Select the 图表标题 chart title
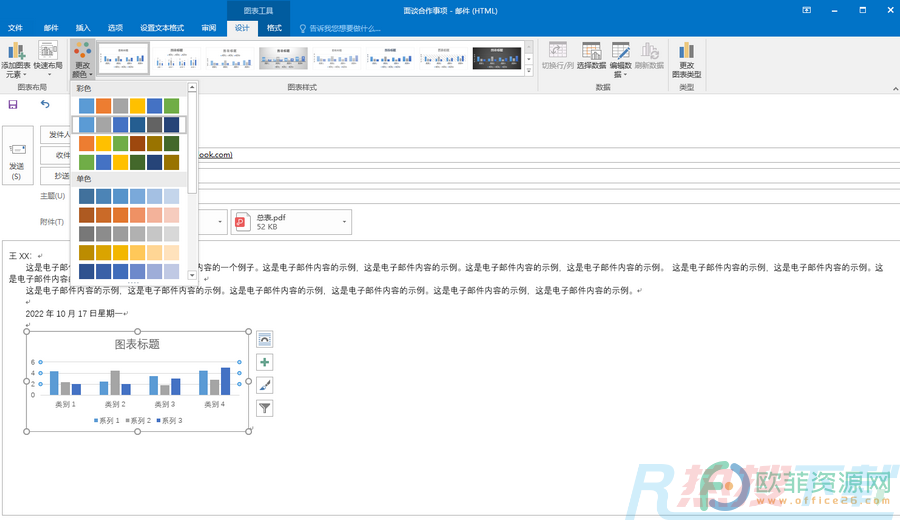Viewport: 900px width, 520px height. click(137, 344)
